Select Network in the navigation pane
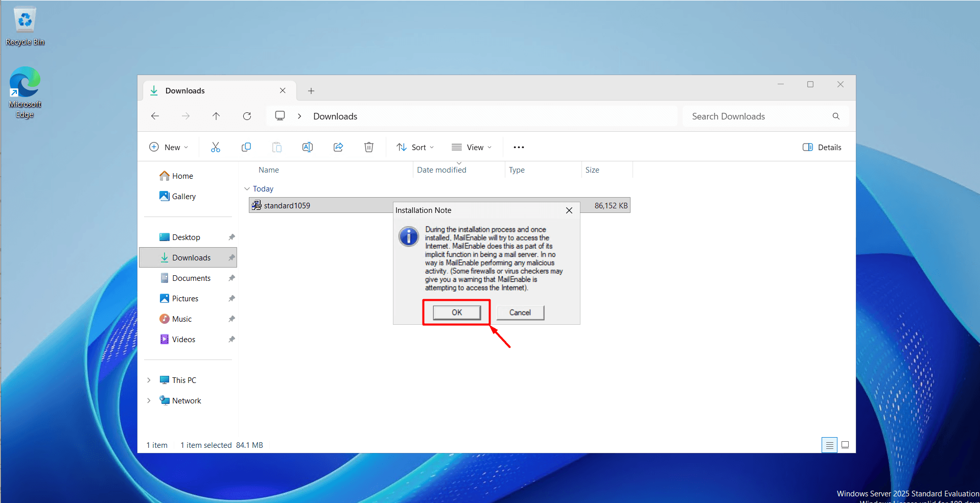 (x=180, y=400)
